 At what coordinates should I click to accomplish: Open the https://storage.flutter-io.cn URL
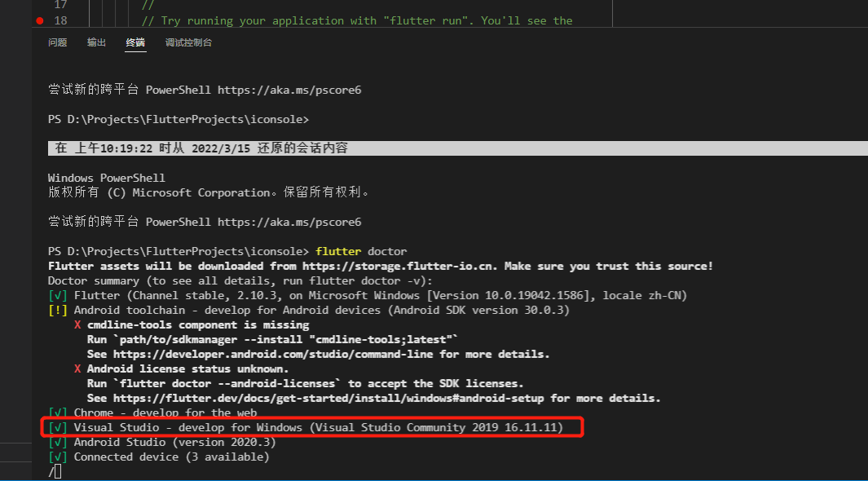click(399, 267)
